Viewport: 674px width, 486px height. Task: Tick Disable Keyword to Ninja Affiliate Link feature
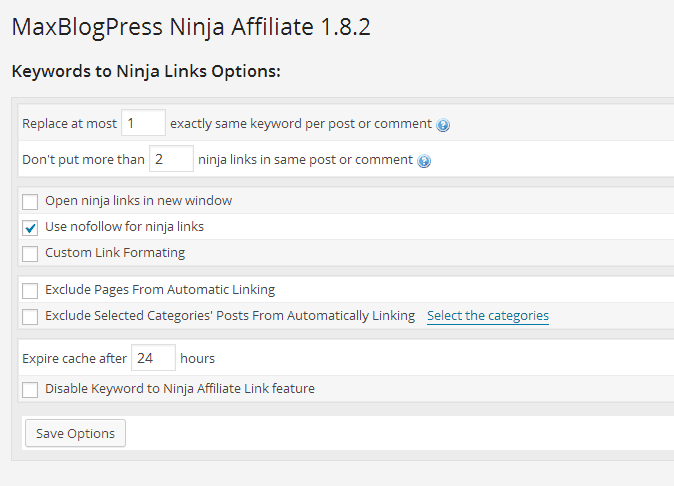click(x=30, y=390)
